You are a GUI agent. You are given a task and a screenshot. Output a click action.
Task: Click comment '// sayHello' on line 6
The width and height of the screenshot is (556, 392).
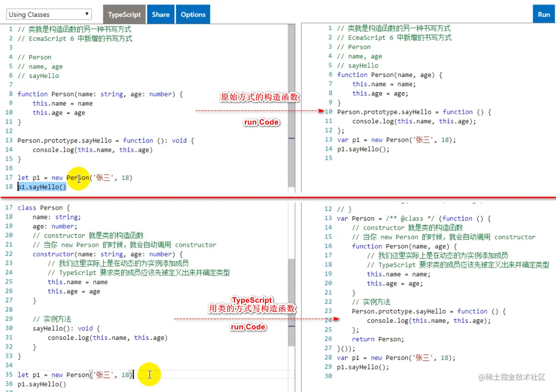point(38,75)
